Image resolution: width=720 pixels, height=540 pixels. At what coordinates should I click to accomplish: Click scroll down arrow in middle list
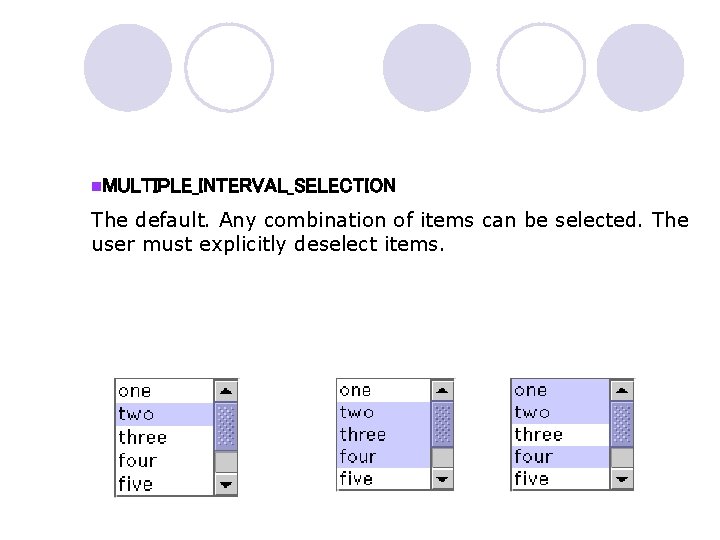pyautogui.click(x=443, y=479)
